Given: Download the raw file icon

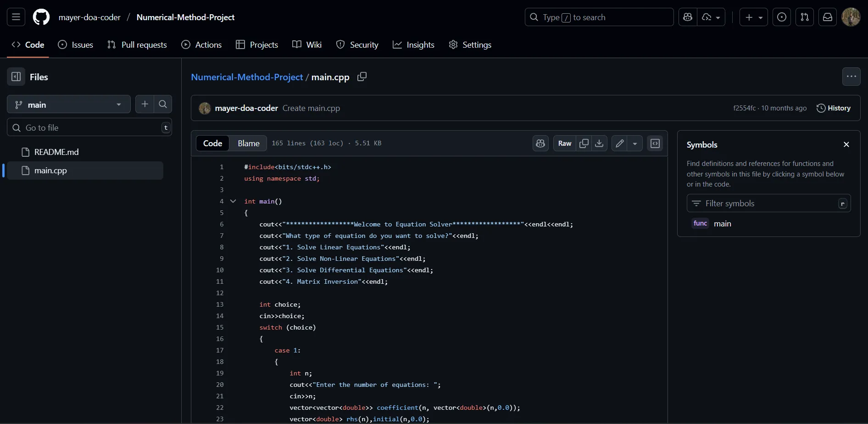Looking at the screenshot, I should (x=599, y=143).
